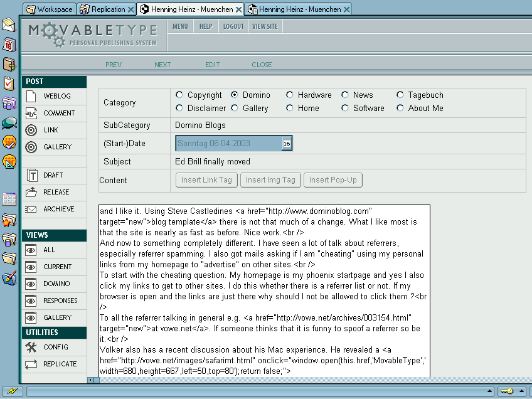Open the Calendar bookmark icon

[9, 45]
